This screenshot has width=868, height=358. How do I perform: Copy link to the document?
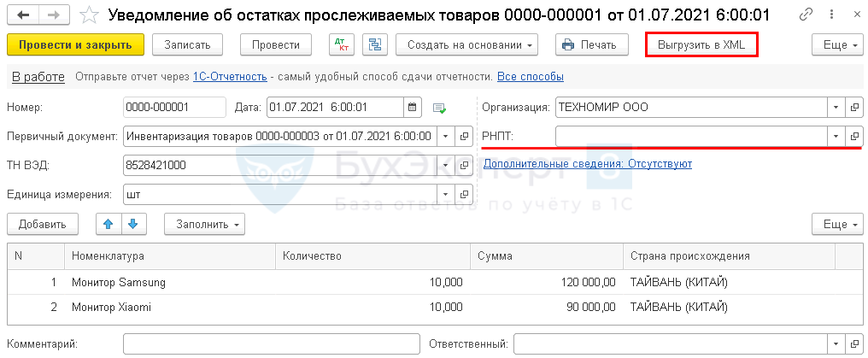(806, 15)
